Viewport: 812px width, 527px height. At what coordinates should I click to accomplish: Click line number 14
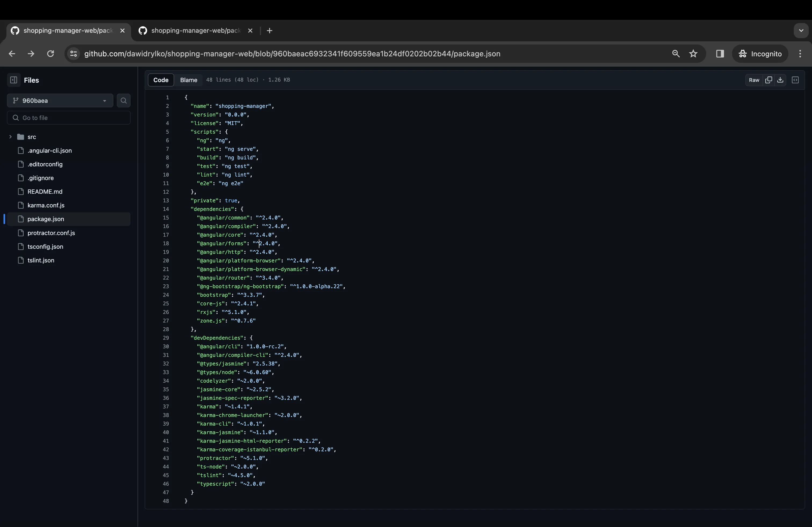pyautogui.click(x=166, y=209)
